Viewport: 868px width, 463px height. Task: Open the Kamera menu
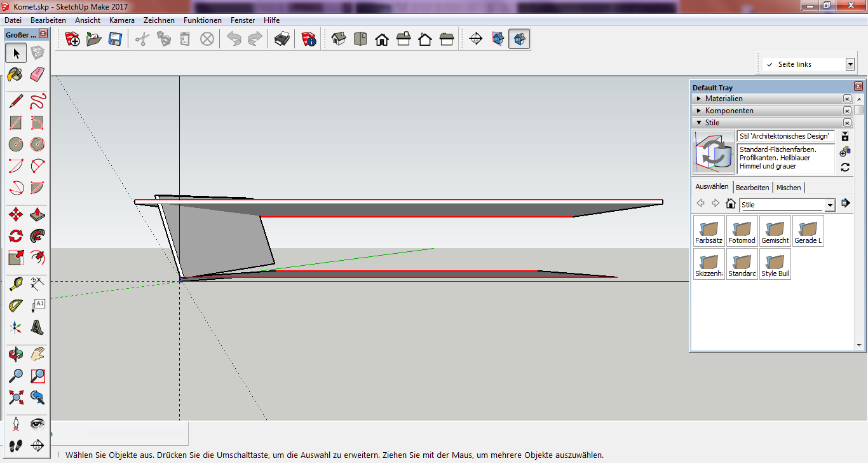[x=121, y=20]
